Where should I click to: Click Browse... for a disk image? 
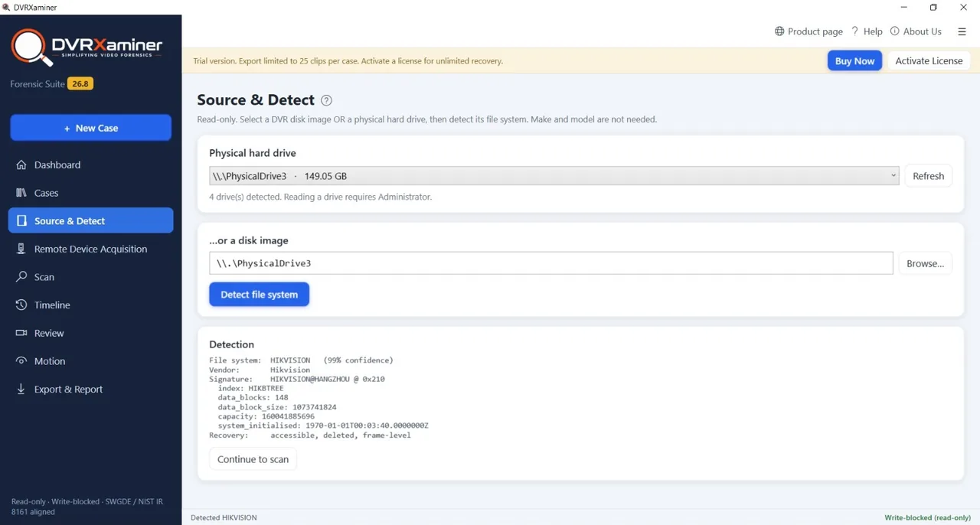pyautogui.click(x=925, y=263)
